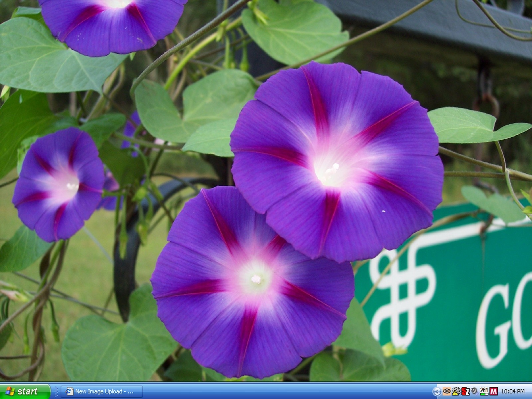The image size is (532, 399).
Task: Click the bottom-center purple flower's white center
Action: pyautogui.click(x=255, y=279)
